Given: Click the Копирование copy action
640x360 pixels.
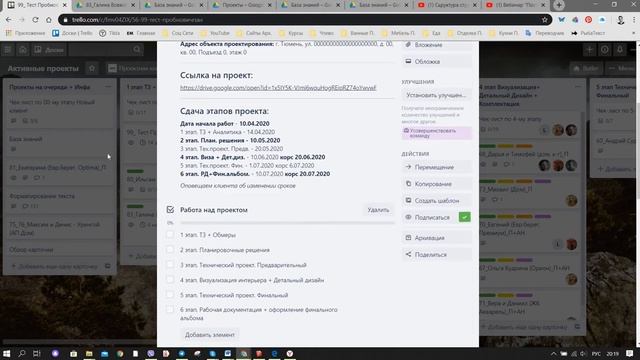Looking at the screenshot, I should coord(436,184).
